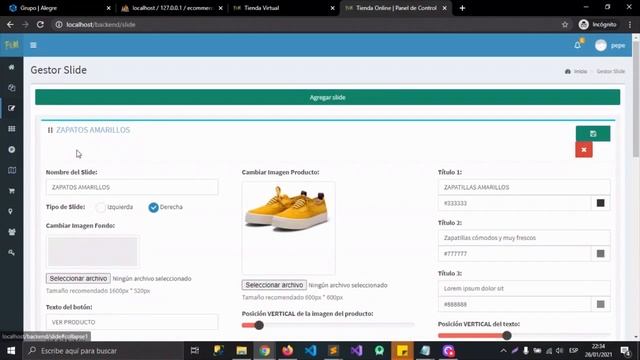Edit Título 3 color hex field
This screenshot has width=640, height=360.
click(x=514, y=304)
